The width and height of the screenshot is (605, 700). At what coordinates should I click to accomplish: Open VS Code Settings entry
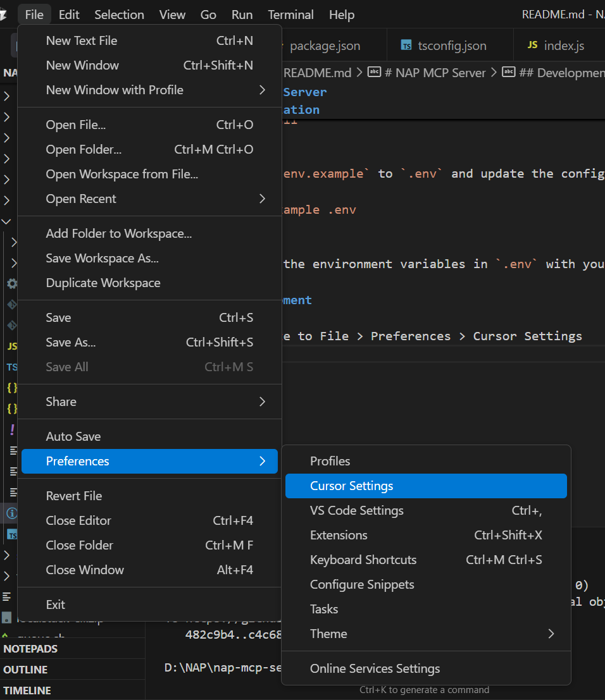[426, 510]
